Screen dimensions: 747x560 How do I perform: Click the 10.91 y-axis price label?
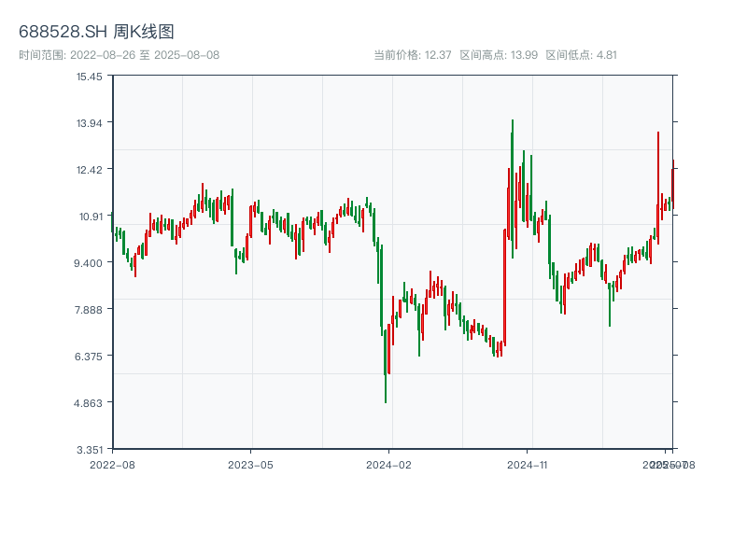(90, 216)
